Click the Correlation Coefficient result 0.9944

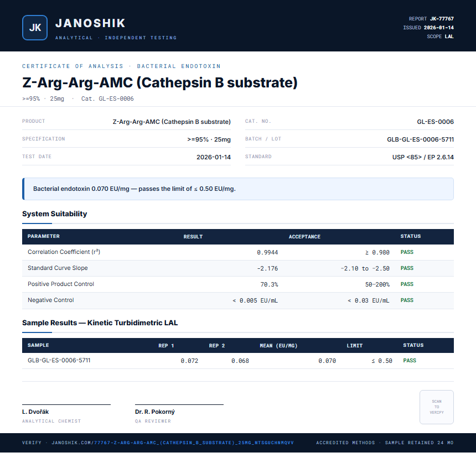(267, 252)
